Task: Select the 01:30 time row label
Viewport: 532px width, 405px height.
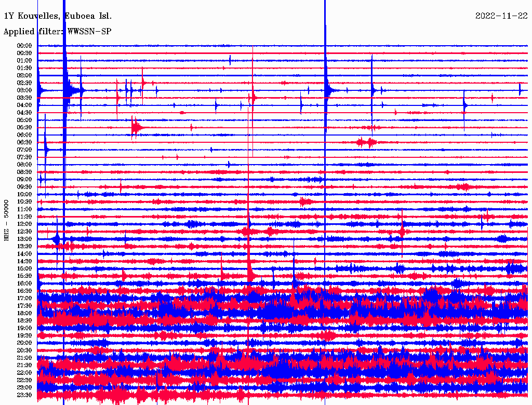Action: [24, 68]
